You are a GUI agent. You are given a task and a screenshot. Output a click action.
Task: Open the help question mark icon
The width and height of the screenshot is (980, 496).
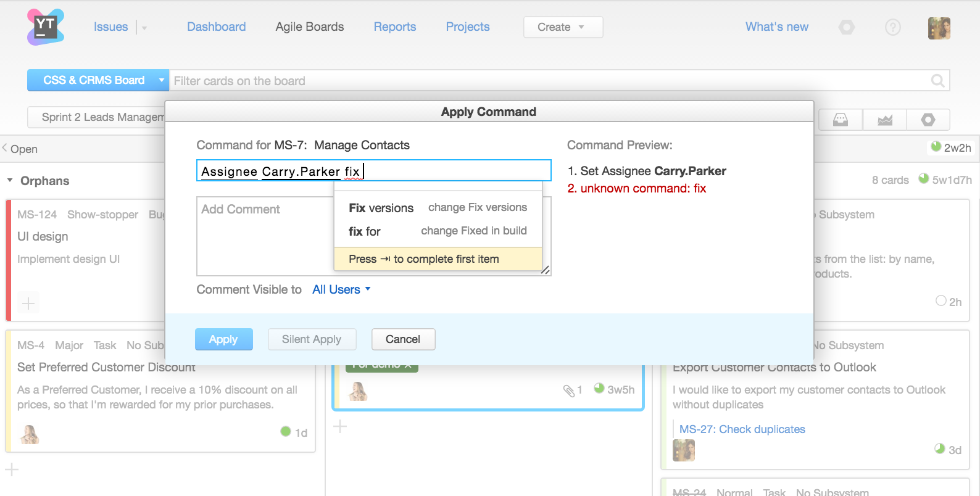click(892, 27)
